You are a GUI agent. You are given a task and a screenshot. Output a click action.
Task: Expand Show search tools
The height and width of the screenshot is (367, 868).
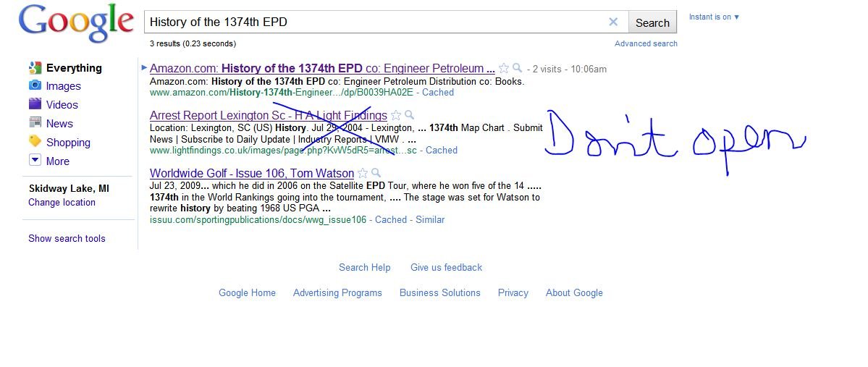point(67,238)
